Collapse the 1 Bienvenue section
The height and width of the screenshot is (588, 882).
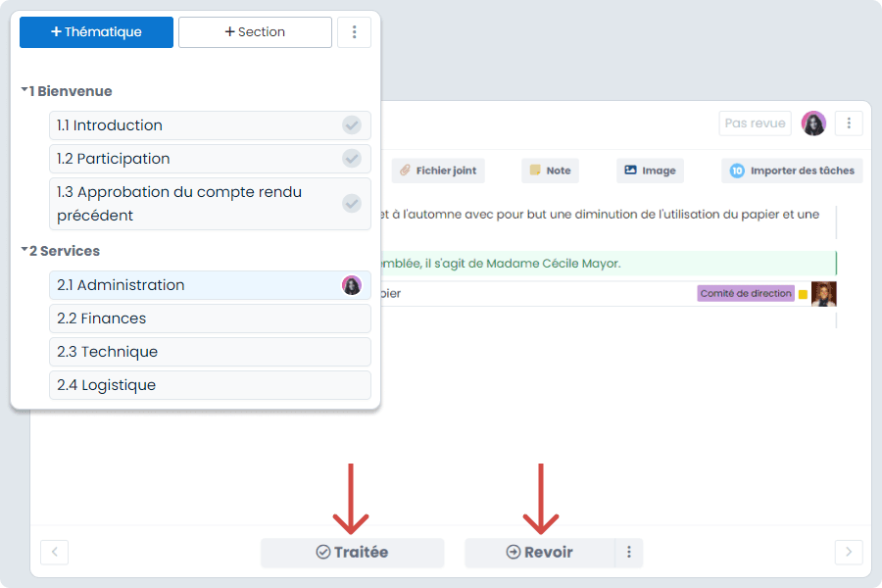pos(24,90)
